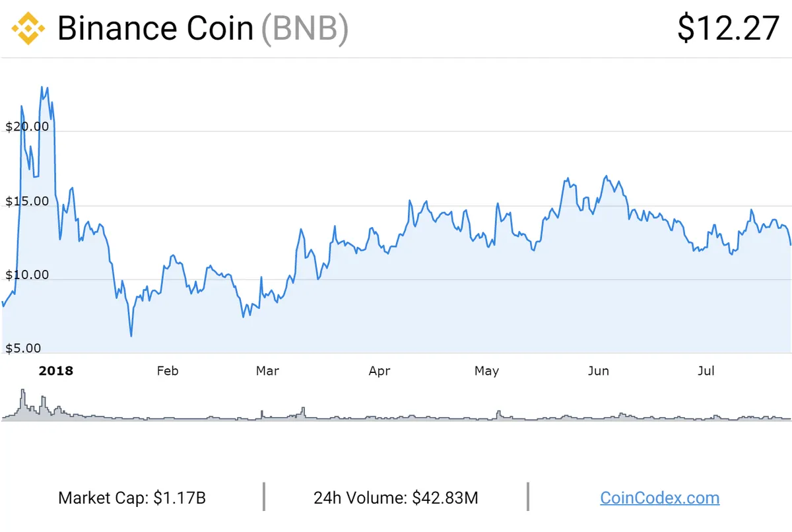Viewport: 792px width, 532px height.
Task: Select the Apr month label
Action: point(379,371)
